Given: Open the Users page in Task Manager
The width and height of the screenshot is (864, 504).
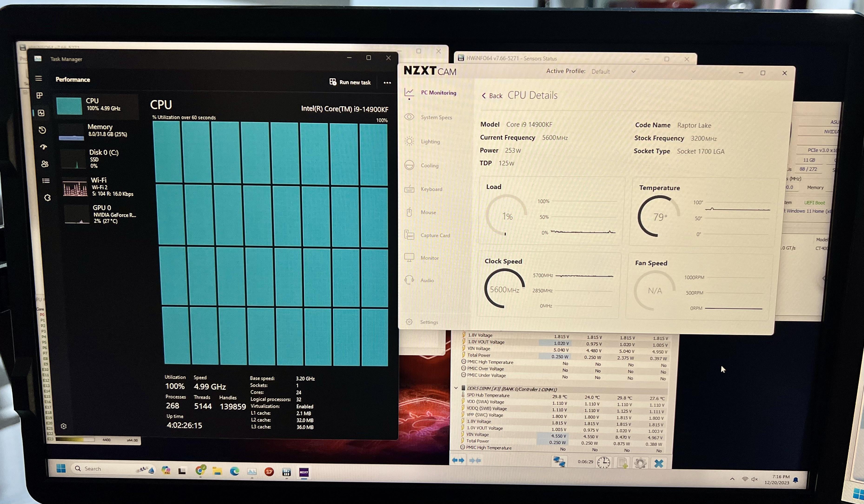Looking at the screenshot, I should 45,164.
